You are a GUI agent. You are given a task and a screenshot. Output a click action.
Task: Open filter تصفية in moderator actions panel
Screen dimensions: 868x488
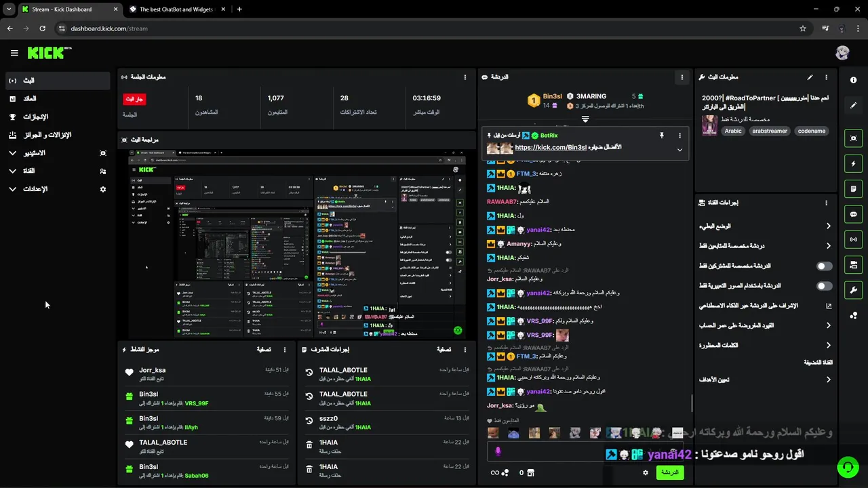coord(443,350)
